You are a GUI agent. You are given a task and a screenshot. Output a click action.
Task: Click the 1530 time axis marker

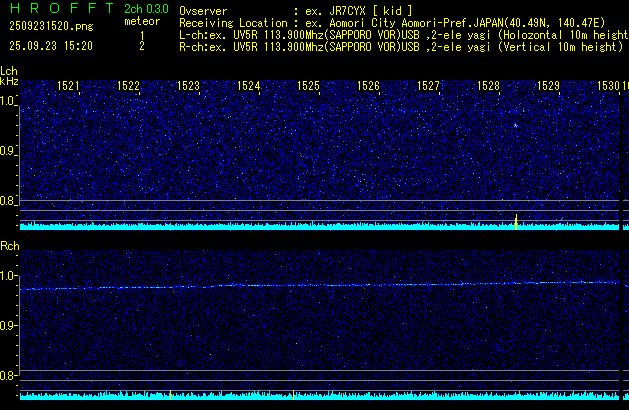(610, 87)
